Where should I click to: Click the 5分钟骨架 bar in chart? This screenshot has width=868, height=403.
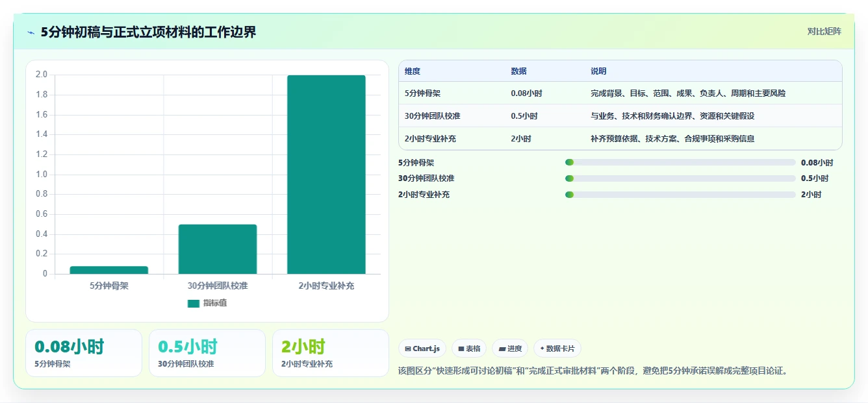point(109,270)
